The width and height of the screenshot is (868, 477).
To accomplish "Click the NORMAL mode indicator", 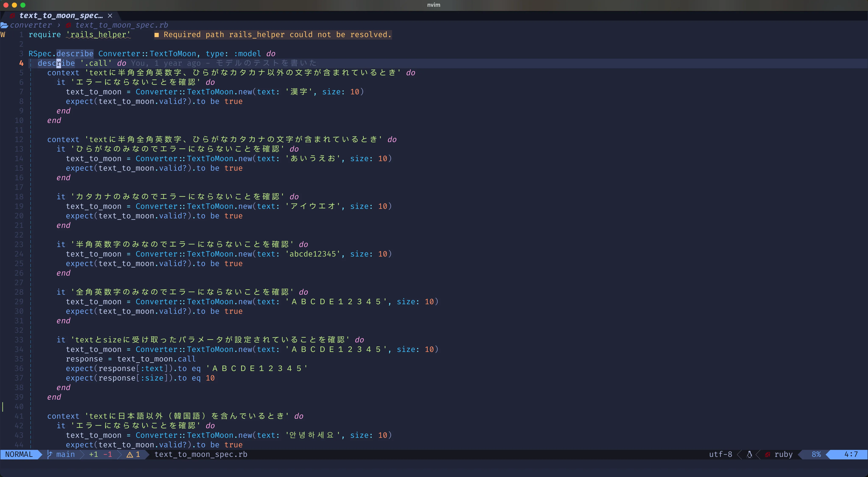I will point(19,454).
